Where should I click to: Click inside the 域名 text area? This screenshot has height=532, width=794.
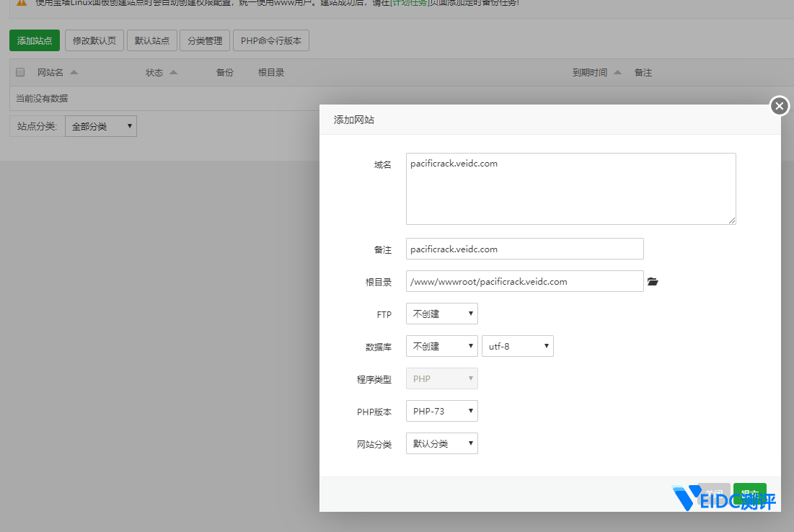click(570, 189)
